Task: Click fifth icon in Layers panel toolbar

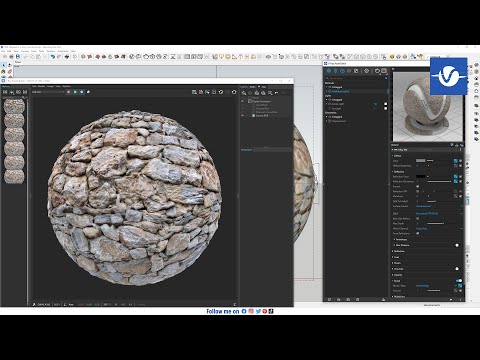Action: pos(270,93)
